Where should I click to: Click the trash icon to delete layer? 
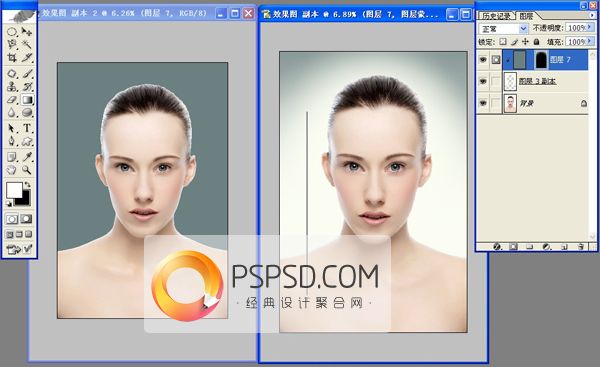580,247
